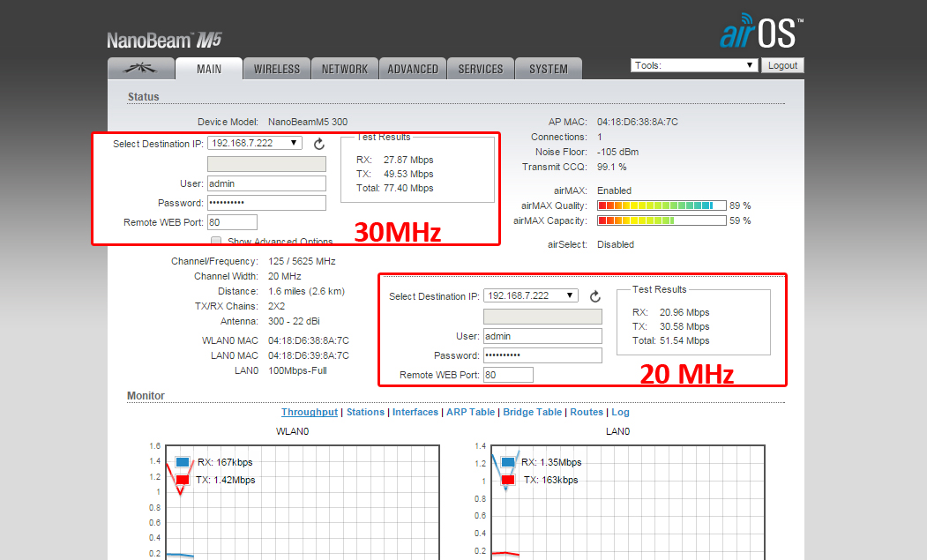
Task: Click the airMAX Quality bar
Action: [x=662, y=205]
